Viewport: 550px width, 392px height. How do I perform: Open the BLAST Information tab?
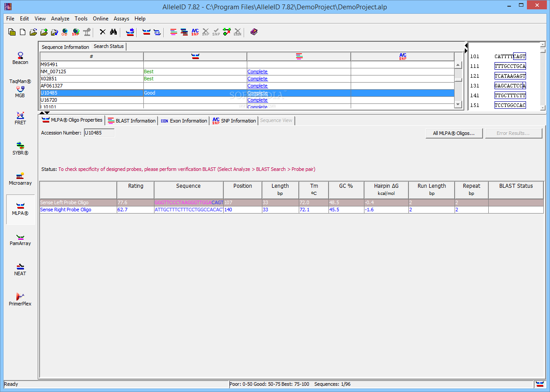[x=132, y=121]
